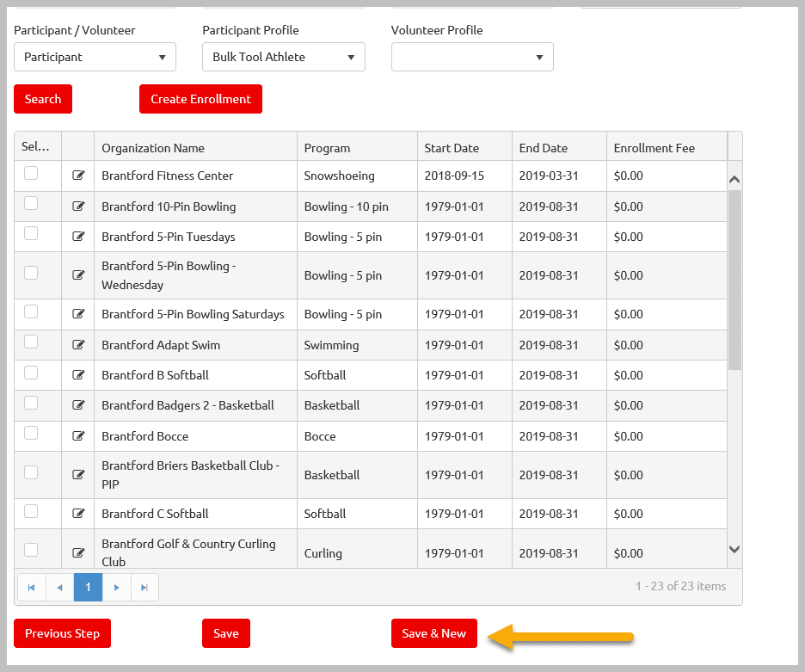Image resolution: width=805 pixels, height=672 pixels.
Task: Click the Create Enrollment button
Action: click(200, 99)
